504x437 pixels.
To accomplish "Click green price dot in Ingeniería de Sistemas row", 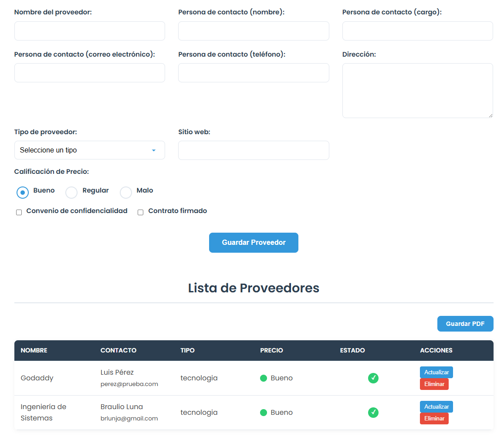I will 264,413.
